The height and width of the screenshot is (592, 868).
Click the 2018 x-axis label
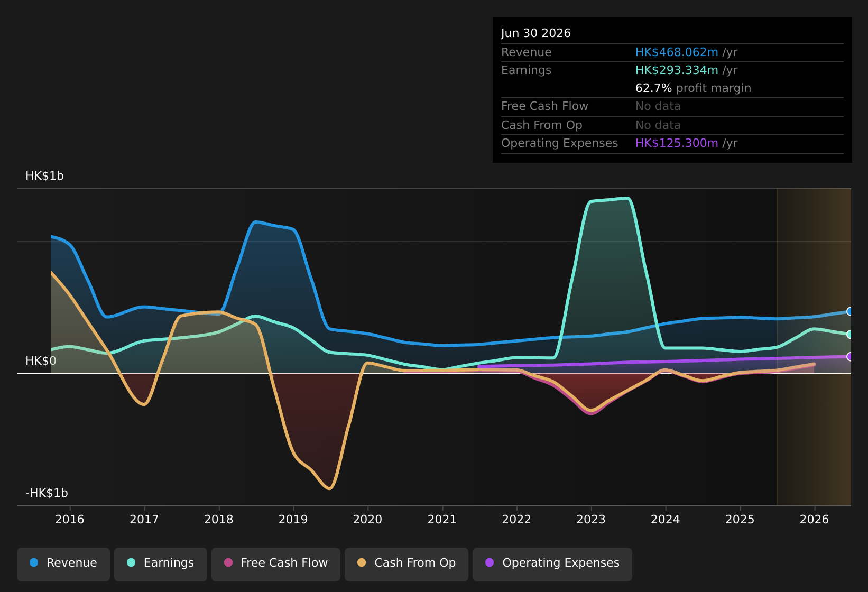coord(219,519)
